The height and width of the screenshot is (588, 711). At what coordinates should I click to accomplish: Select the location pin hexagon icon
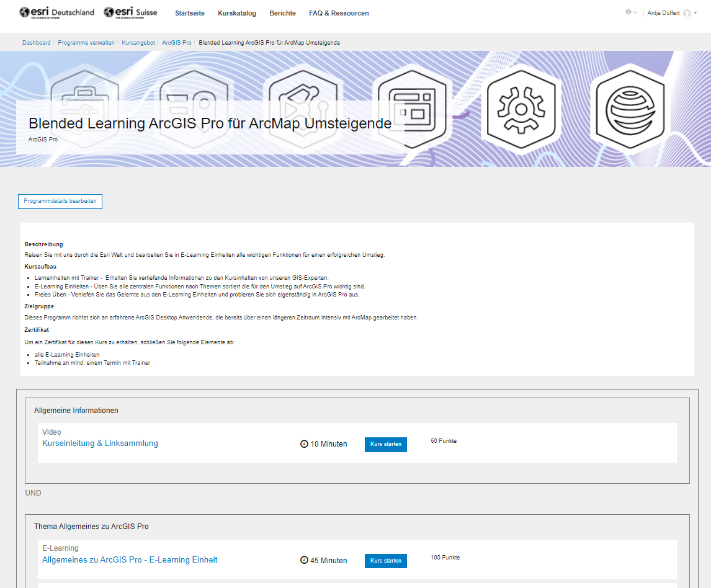tap(194, 109)
